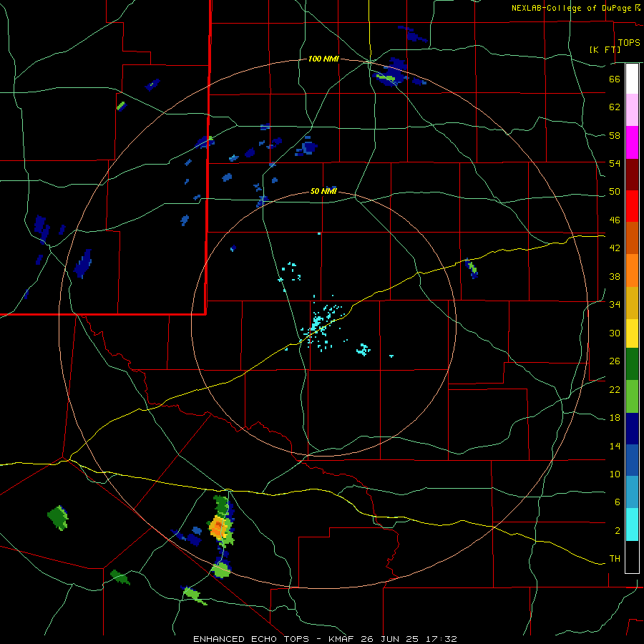Screen dimensions: 644x644
Task: Click the isolated dark green echo in the southwest
Action: 58,518
